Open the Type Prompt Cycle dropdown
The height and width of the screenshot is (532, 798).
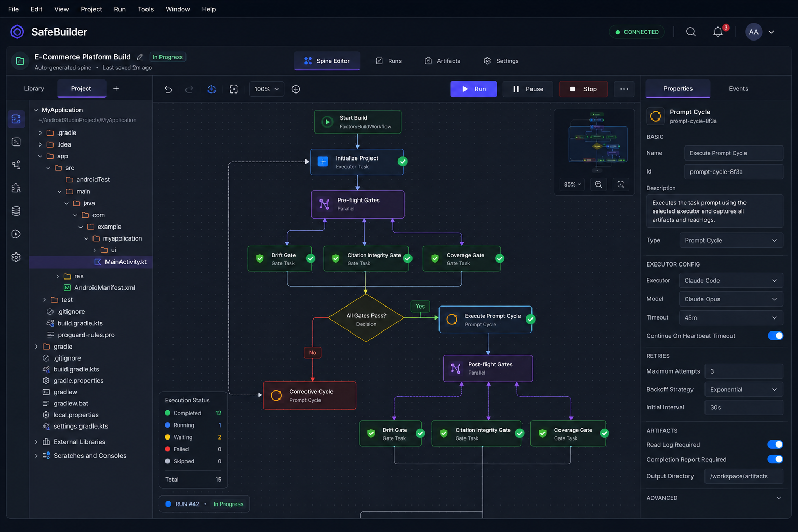(x=731, y=241)
